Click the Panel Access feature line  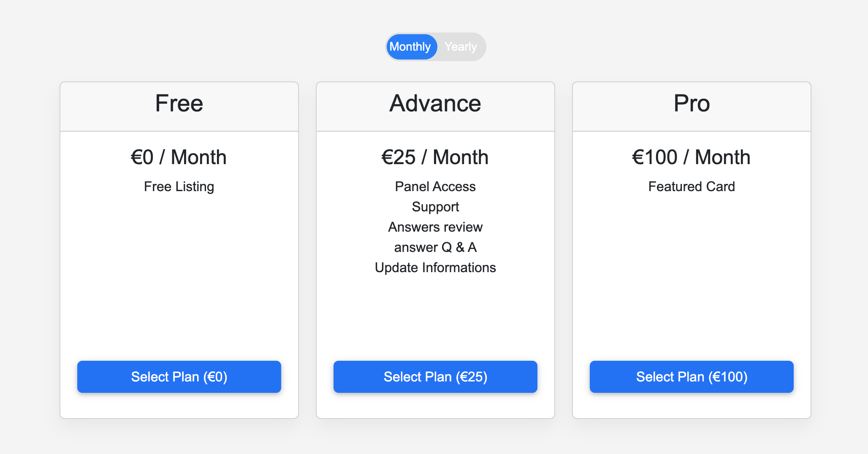[x=435, y=186]
